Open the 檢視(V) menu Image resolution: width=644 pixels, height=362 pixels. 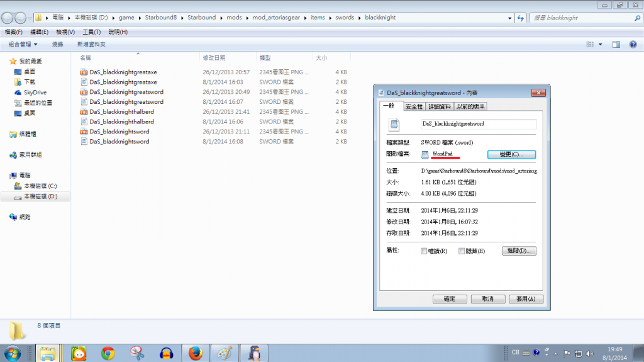point(65,31)
